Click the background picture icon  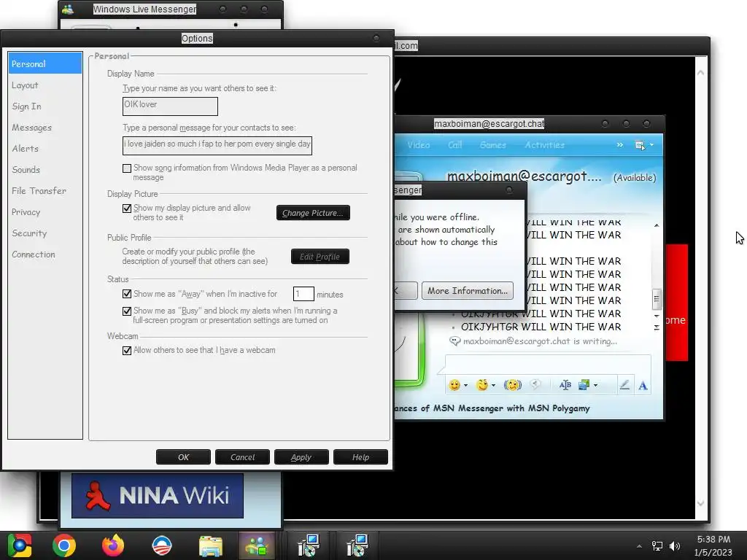click(x=584, y=385)
